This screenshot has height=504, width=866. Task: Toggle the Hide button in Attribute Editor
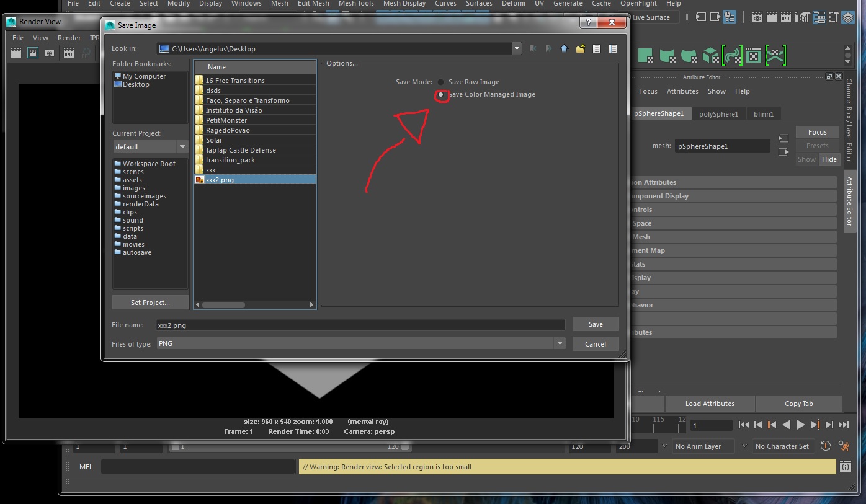click(829, 159)
